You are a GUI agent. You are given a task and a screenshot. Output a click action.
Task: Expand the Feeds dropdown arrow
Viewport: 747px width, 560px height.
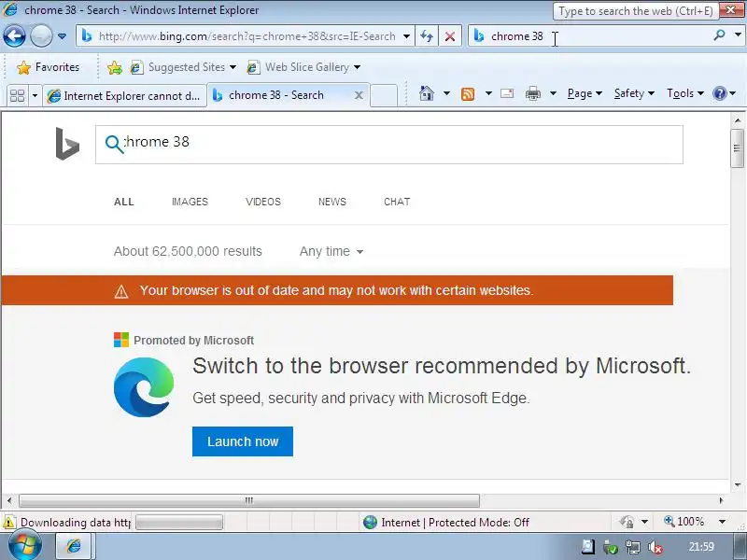coord(488,93)
